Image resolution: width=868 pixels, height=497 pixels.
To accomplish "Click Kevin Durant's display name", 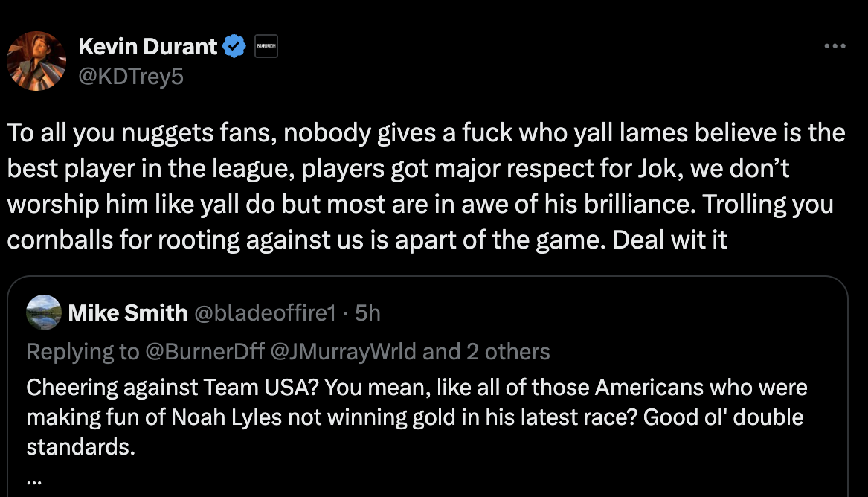I will coord(147,45).
